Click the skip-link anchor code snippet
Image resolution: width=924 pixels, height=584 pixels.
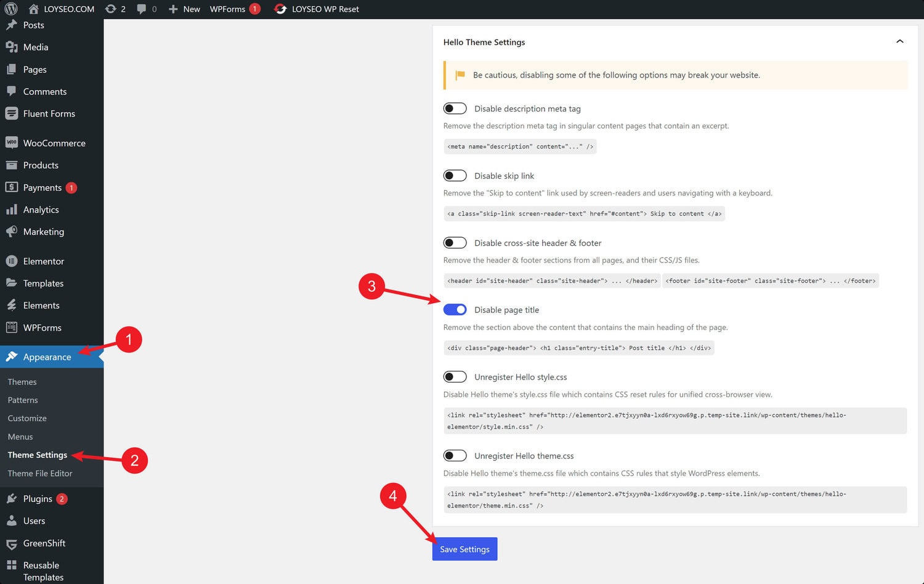tap(584, 214)
